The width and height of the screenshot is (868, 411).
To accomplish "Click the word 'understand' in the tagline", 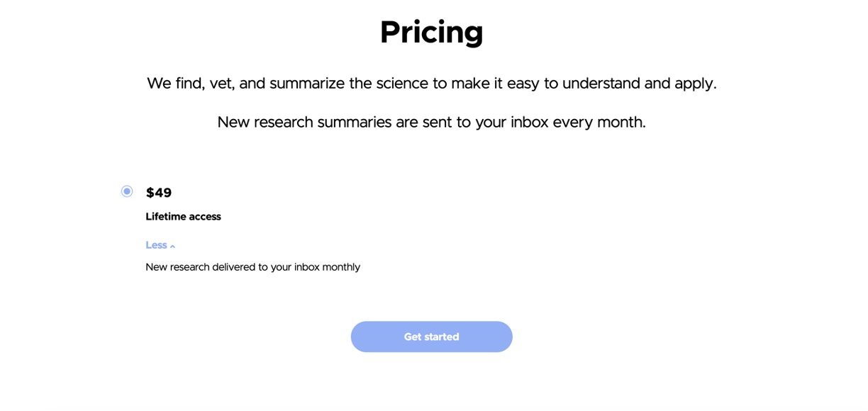I will (601, 84).
